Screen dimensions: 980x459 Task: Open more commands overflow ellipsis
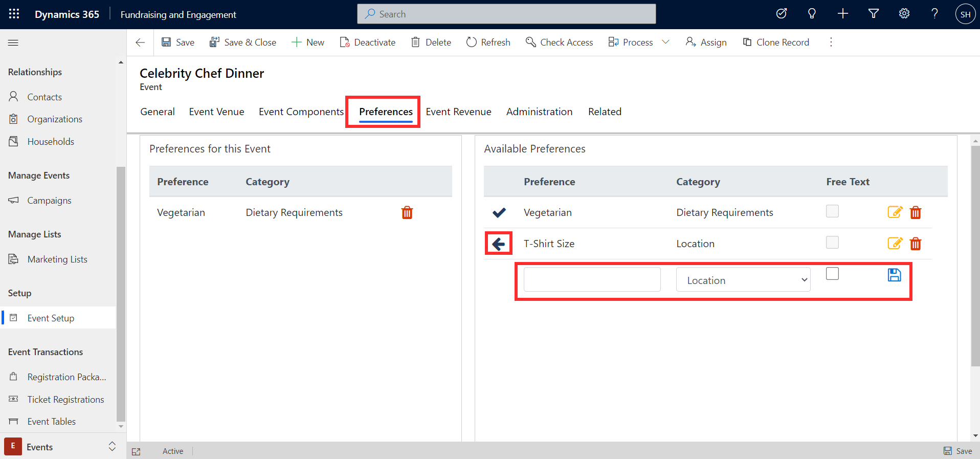[x=831, y=42]
